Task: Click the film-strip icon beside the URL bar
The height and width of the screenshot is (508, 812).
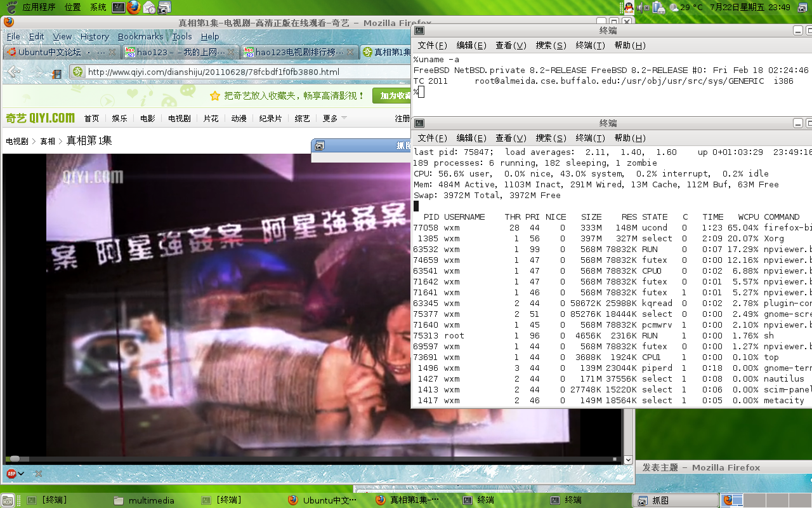Action: coord(57,74)
